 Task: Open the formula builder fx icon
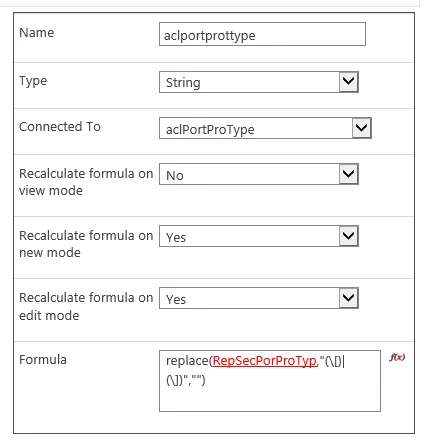pos(397,357)
